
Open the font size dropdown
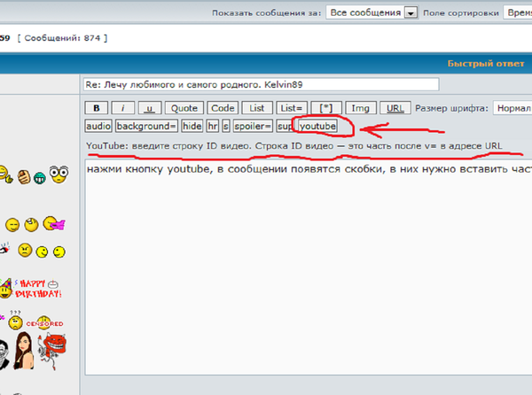coord(512,108)
